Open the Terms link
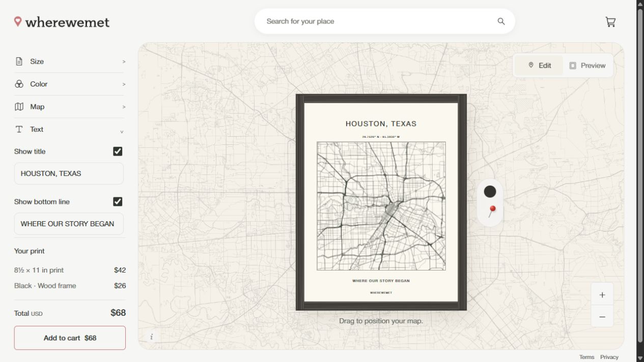The width and height of the screenshot is (644, 362). click(x=586, y=357)
